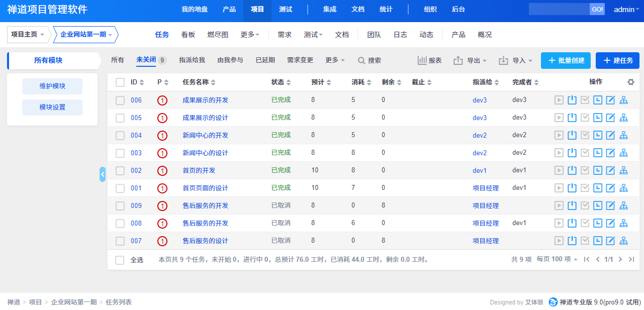Click into the top search input field
This screenshot has width=644, height=310.
pos(559,9)
